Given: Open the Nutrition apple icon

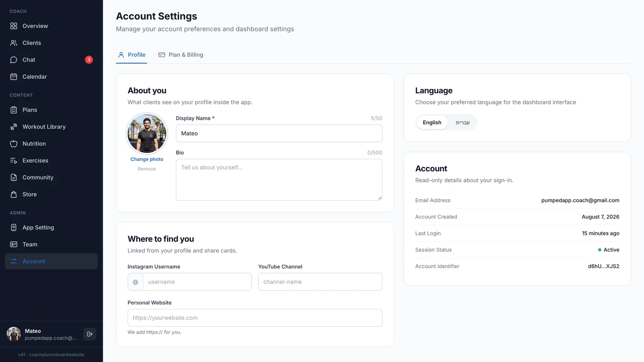Looking at the screenshot, I should pyautogui.click(x=14, y=144).
